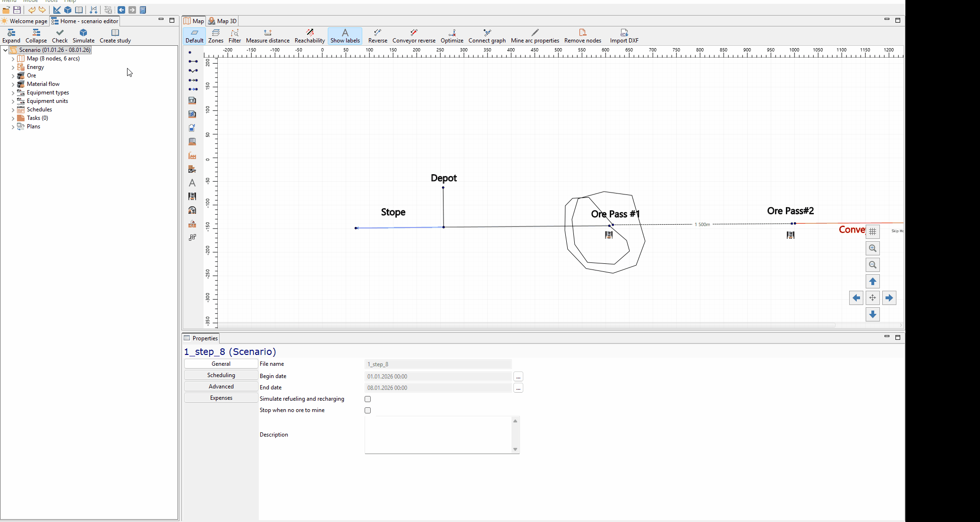980x522 pixels.
Task: Click the navigate back blue arrow icon
Action: coord(121,10)
